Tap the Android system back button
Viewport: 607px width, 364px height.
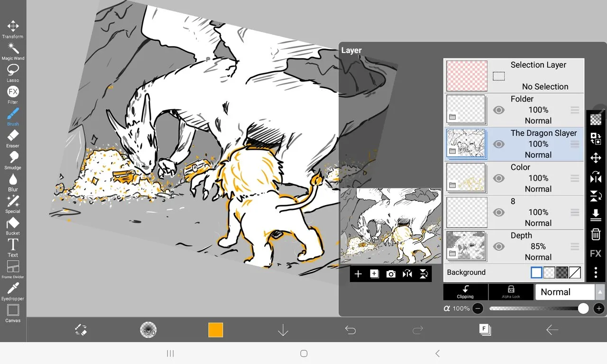(437, 353)
